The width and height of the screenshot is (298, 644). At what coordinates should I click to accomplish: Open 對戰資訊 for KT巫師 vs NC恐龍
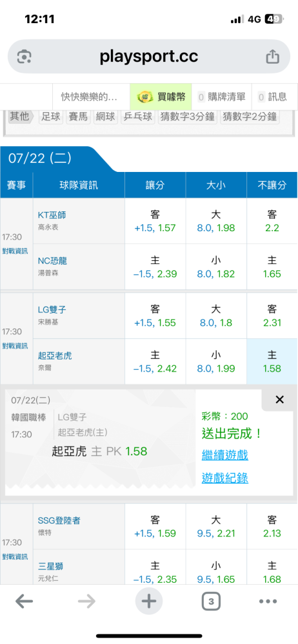point(17,251)
